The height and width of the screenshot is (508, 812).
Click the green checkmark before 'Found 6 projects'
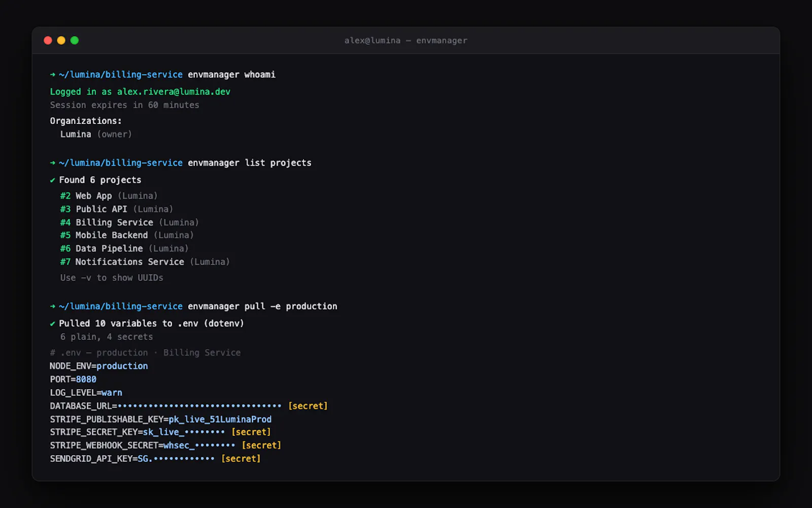[52, 180]
